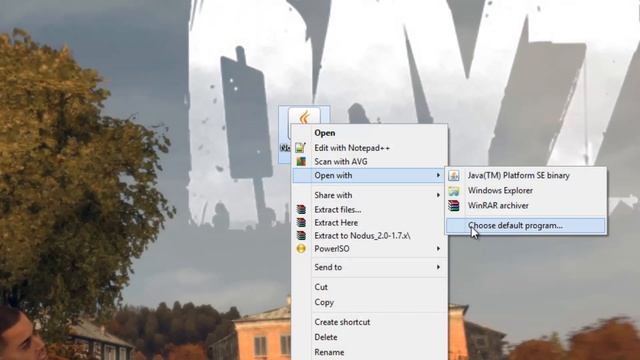Click WinRAR icon beside Extract files...
Image resolution: width=640 pixels, height=360 pixels.
click(x=301, y=210)
